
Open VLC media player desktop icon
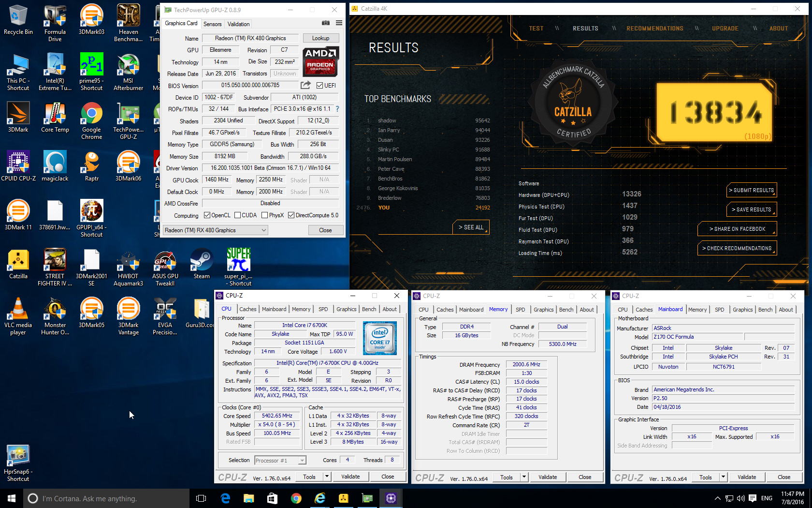point(18,316)
